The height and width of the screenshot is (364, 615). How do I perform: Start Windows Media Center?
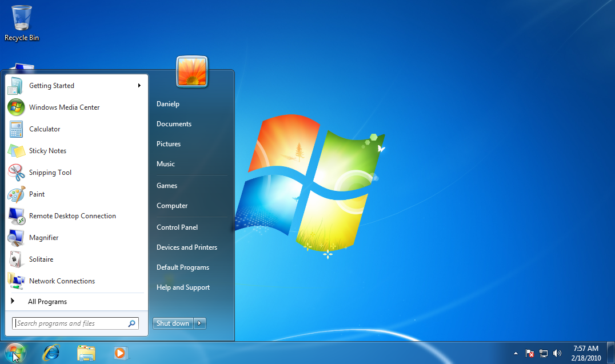point(64,107)
